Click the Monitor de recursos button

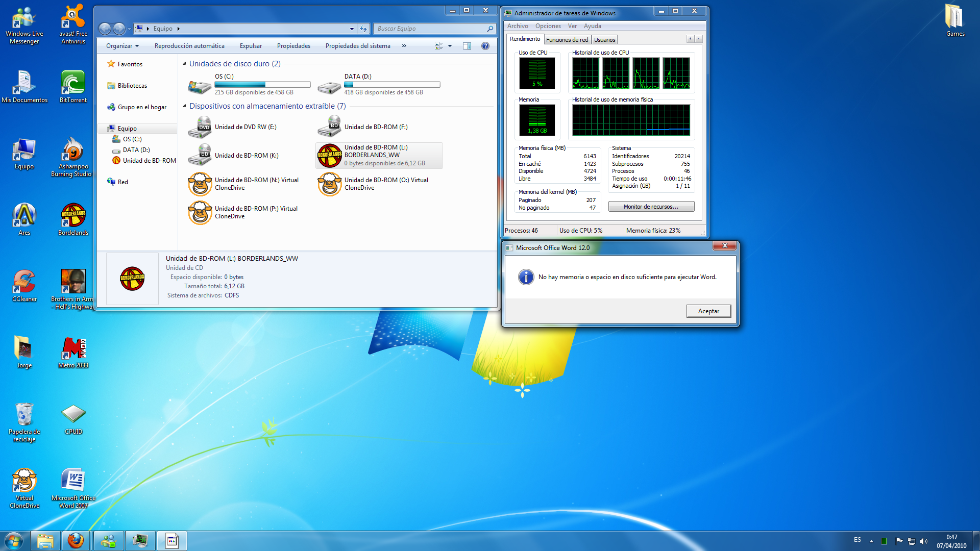651,207
